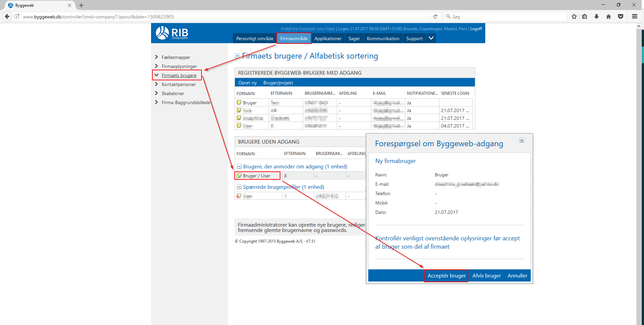The width and height of the screenshot is (644, 325).
Task: Expand the navigation overflow dropdown arrow
Action: point(431,38)
